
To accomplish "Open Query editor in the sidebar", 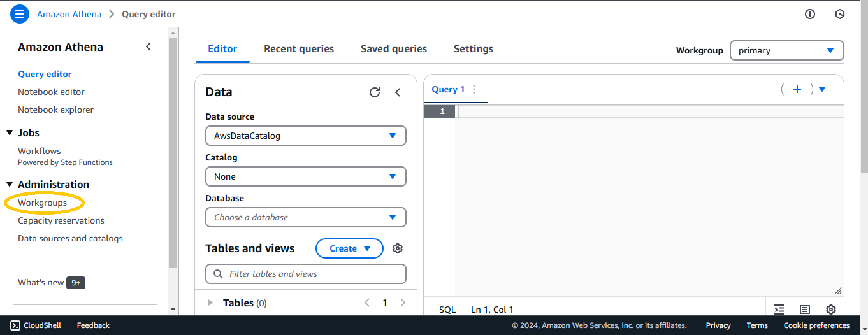I will point(45,74).
